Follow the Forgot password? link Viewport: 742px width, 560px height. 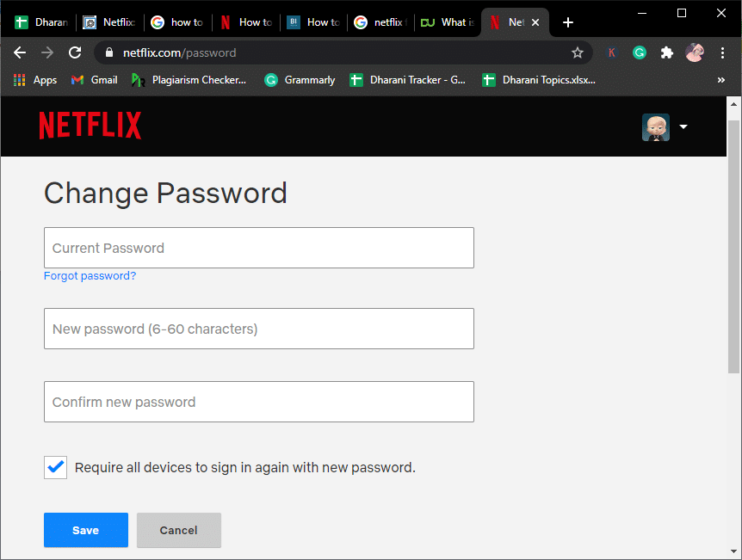pyautogui.click(x=90, y=276)
